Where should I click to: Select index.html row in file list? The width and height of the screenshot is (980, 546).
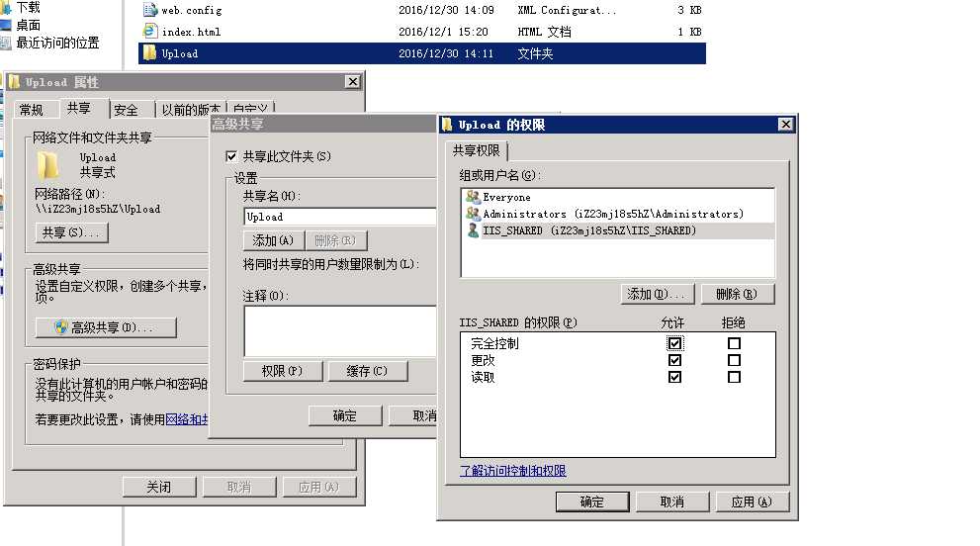click(x=422, y=32)
